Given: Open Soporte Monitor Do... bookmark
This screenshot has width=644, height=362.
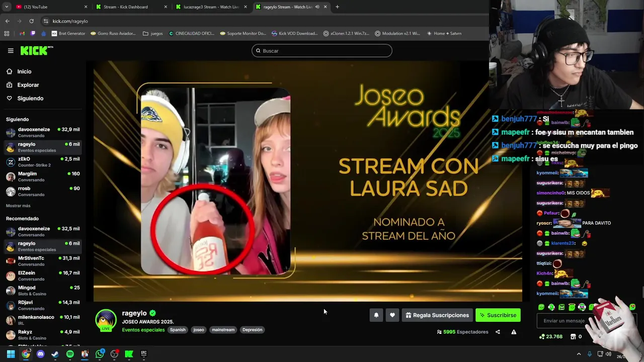Looking at the screenshot, I should [243, 34].
